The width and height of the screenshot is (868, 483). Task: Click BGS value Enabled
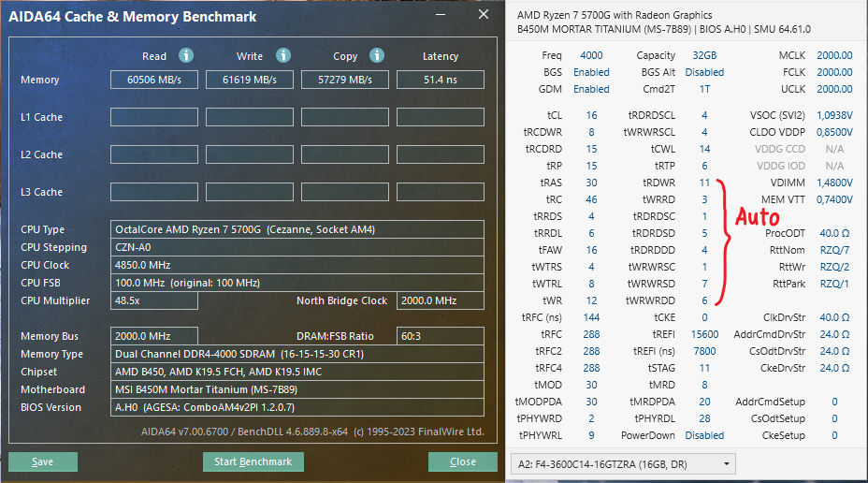pos(591,72)
